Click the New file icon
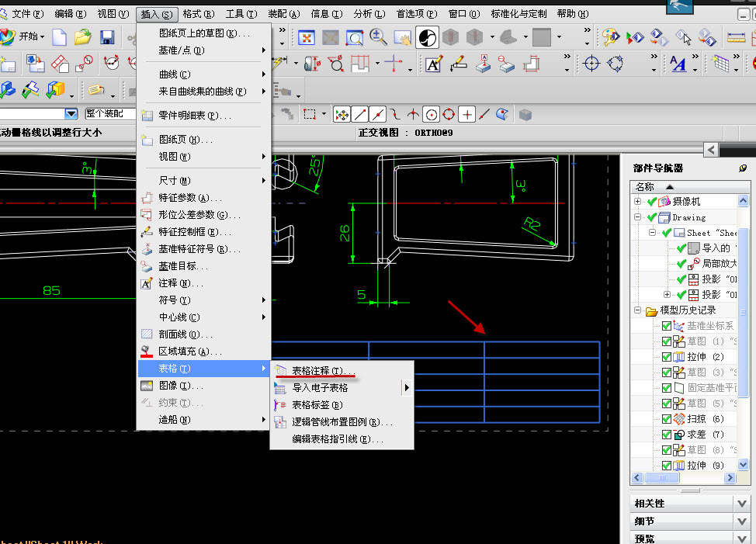The width and height of the screenshot is (756, 544). (x=59, y=37)
